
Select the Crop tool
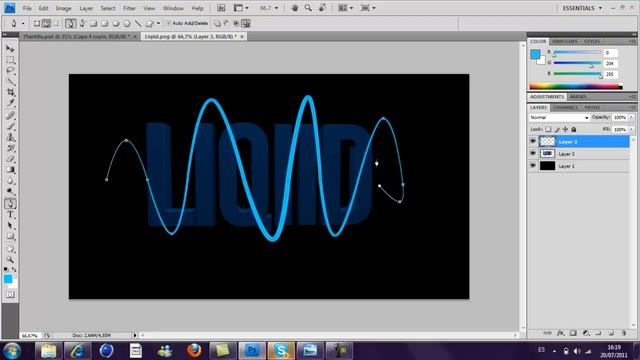click(x=10, y=93)
